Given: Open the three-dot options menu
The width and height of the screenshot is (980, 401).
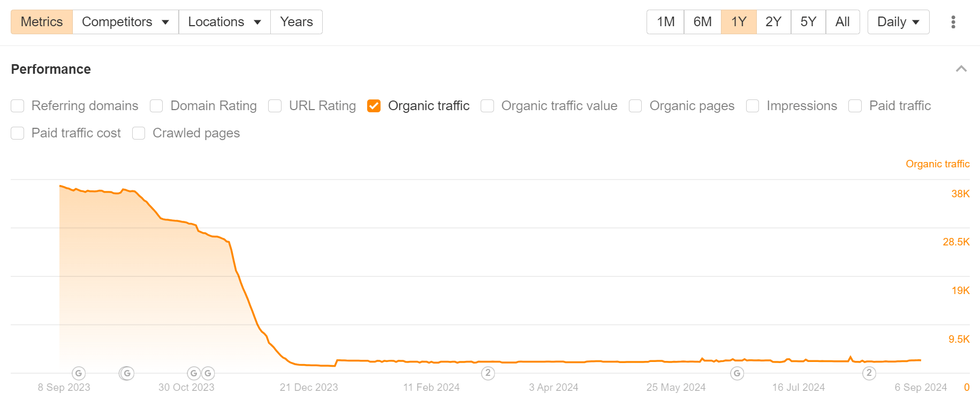Looking at the screenshot, I should pos(953,22).
